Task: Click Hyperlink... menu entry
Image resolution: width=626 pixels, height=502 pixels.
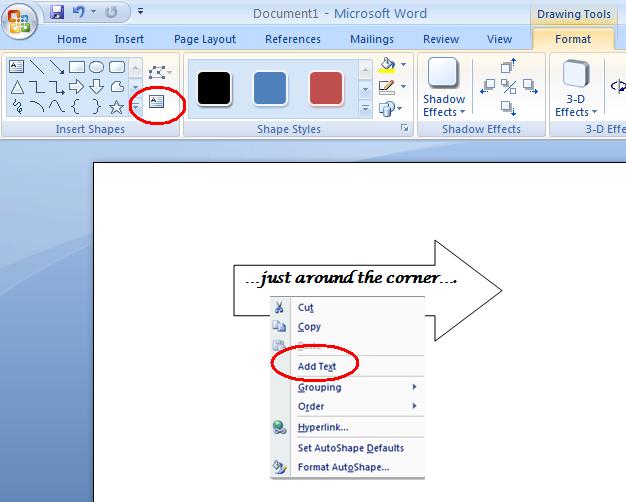Action: (x=348, y=427)
